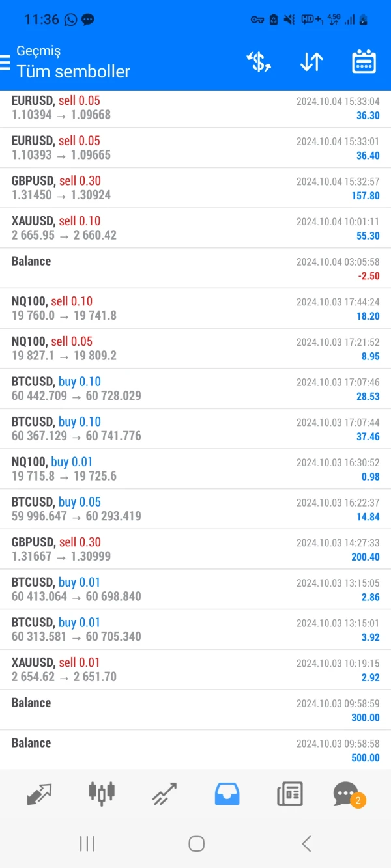Open the calendar date range icon

pos(364,63)
